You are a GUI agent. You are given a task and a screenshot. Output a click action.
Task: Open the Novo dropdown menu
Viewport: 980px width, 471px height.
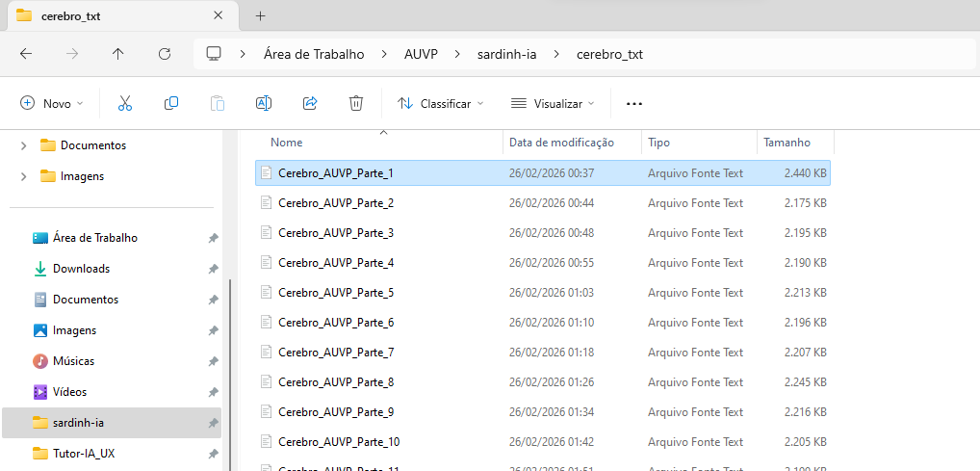52,103
